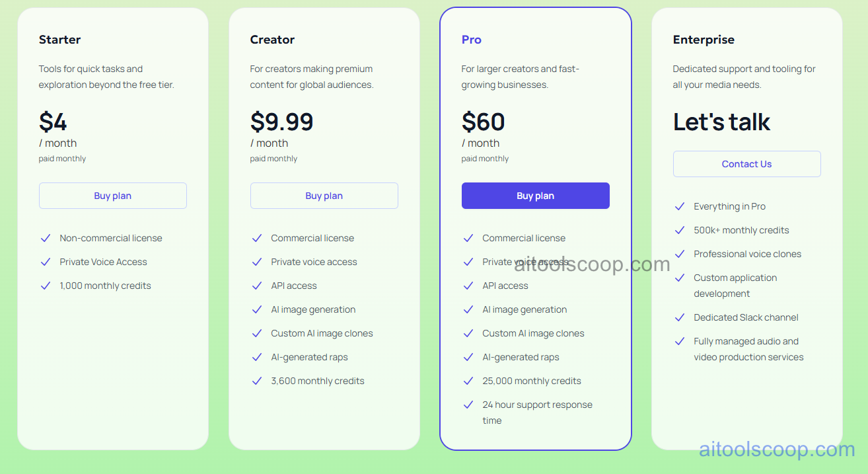Buy the Starter plan

pos(112,196)
